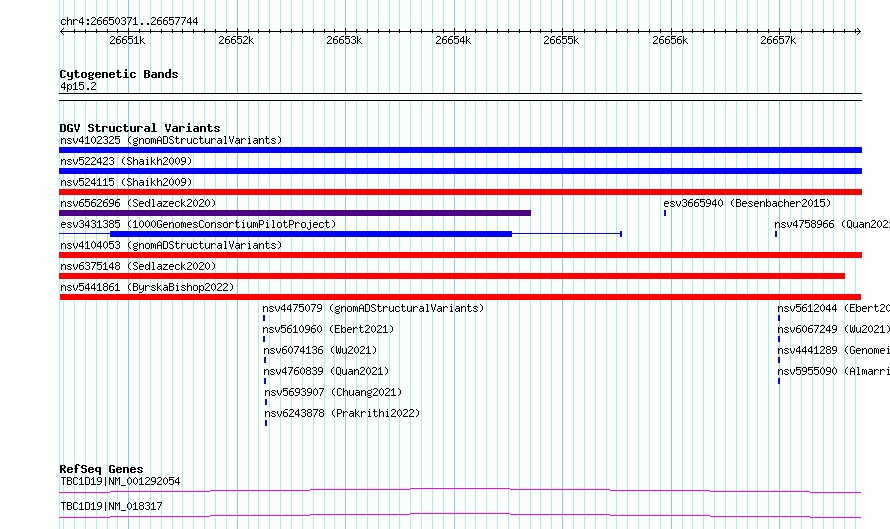Open the nsv6562696 (Sedlazeck2020) label

click(138, 203)
